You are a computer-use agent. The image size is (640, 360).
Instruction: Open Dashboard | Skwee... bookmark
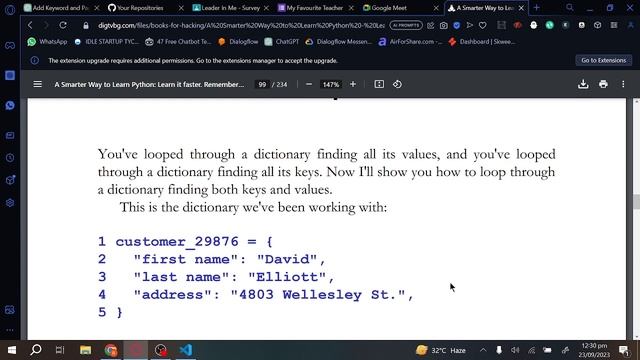(482, 42)
